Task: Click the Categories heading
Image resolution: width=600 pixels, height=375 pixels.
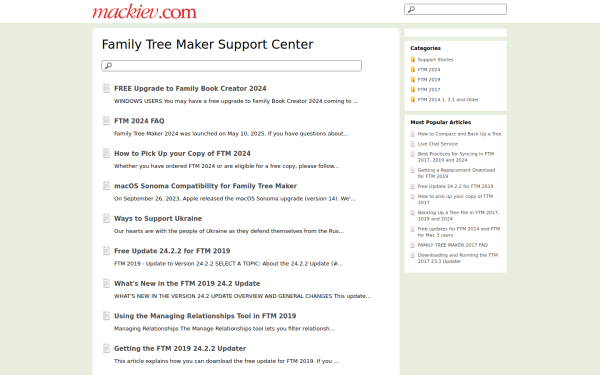Action: [x=426, y=48]
